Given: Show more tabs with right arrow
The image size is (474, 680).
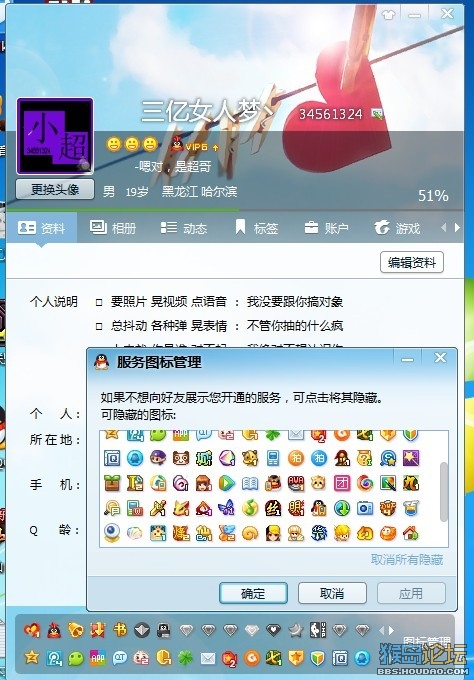Looking at the screenshot, I should point(457,227).
